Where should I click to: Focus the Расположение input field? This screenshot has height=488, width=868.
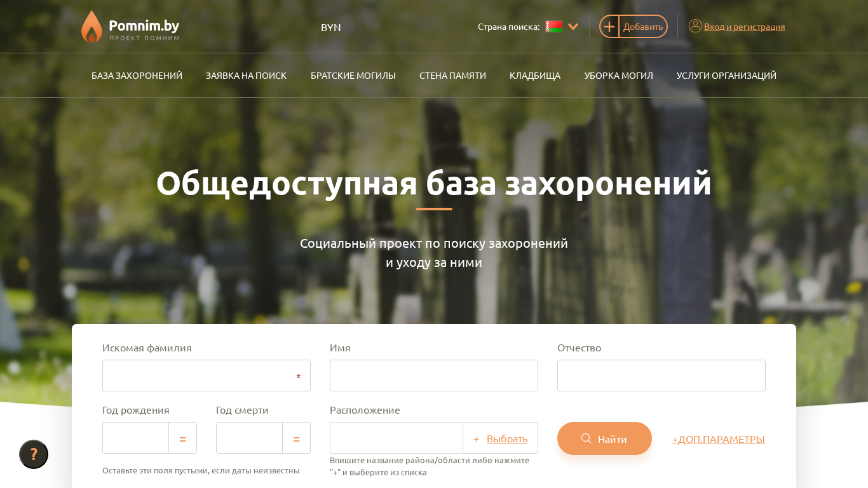click(x=397, y=438)
